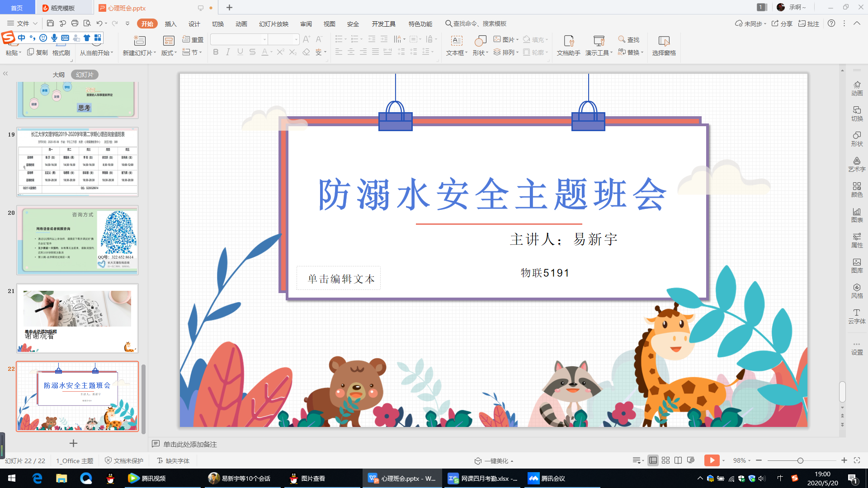
Task: Click the 查找 find icon
Action: point(629,40)
